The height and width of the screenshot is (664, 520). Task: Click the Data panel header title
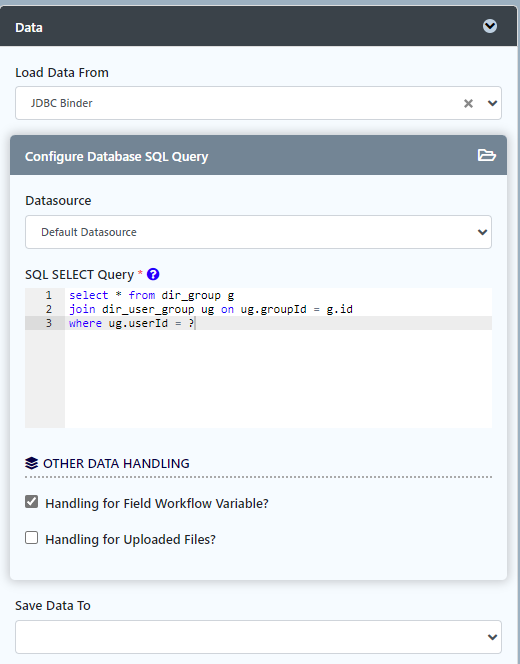coord(29,28)
